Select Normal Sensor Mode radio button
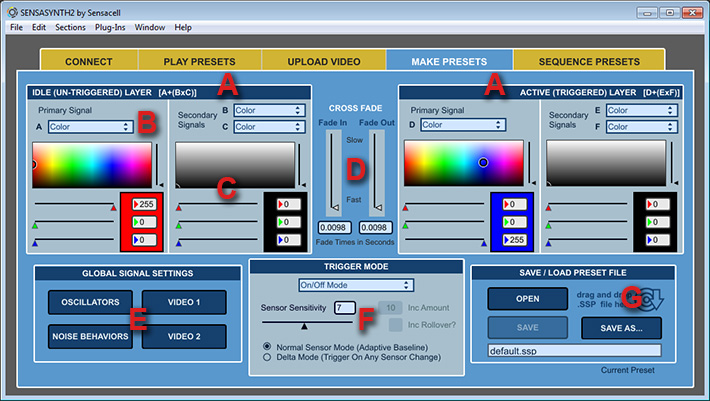Image resolution: width=710 pixels, height=401 pixels. point(267,346)
